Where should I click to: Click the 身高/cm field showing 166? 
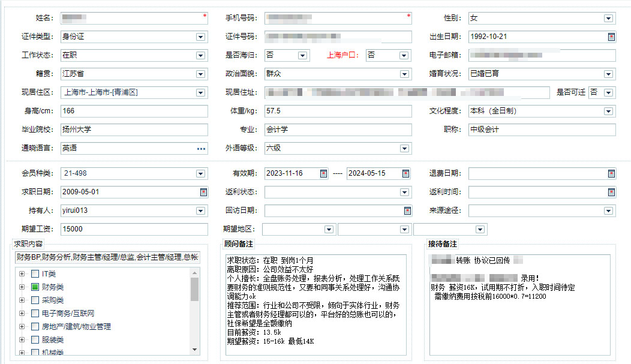tap(134, 111)
